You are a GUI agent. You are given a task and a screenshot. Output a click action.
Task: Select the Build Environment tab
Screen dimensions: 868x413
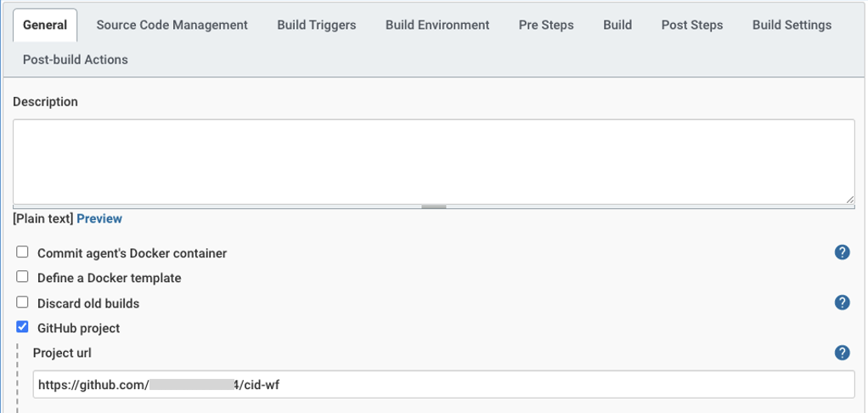pos(437,25)
